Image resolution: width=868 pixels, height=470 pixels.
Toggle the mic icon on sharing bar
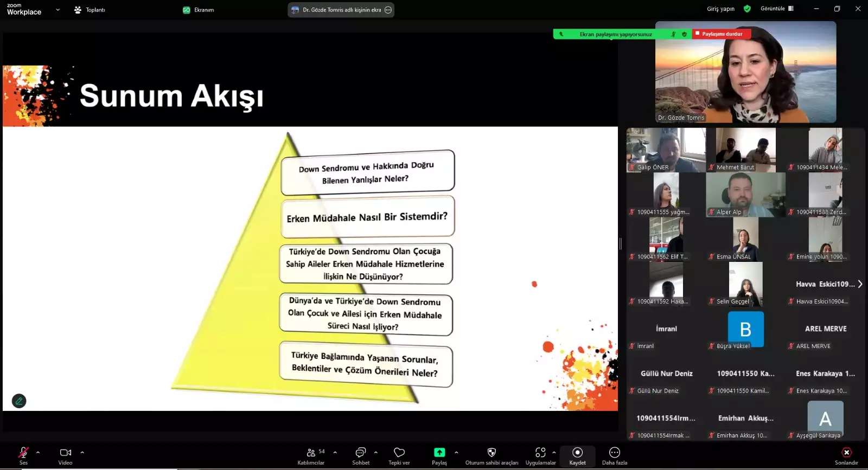pyautogui.click(x=673, y=34)
